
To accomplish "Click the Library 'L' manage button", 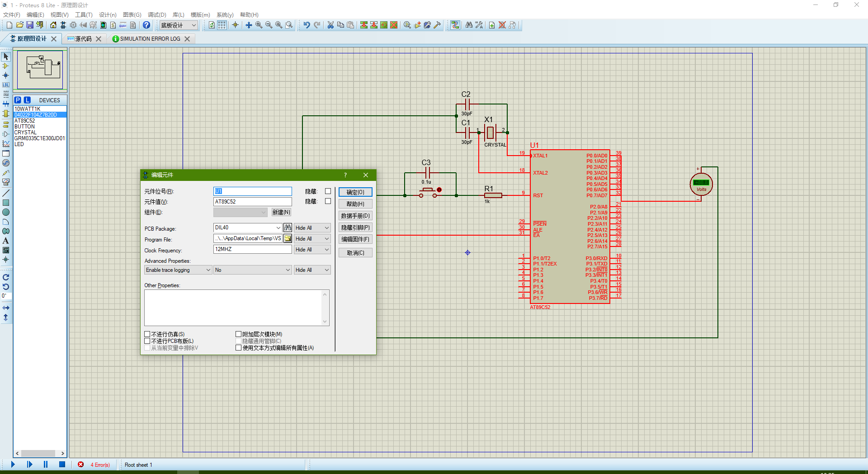I will click(x=27, y=100).
